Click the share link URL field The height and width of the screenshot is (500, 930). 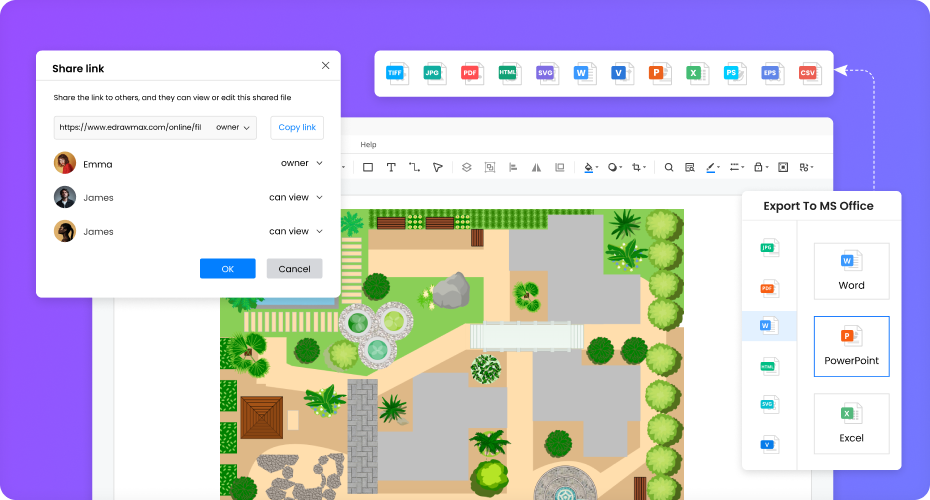click(131, 128)
